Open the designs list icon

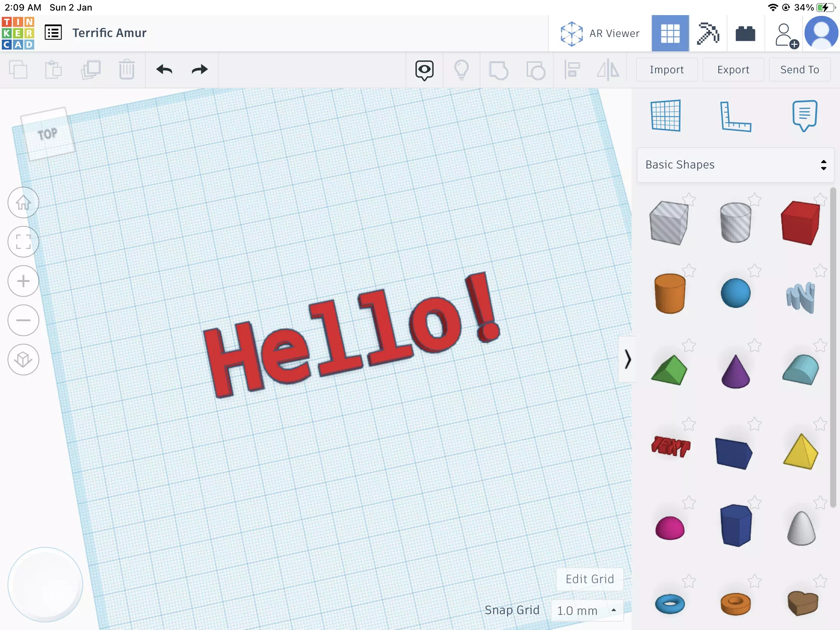pos(53,32)
